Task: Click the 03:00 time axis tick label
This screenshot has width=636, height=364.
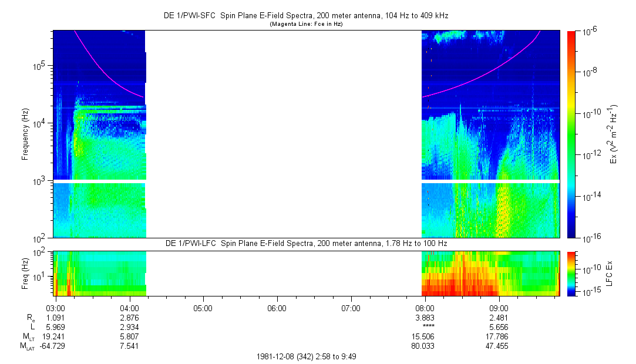Action: tap(56, 308)
